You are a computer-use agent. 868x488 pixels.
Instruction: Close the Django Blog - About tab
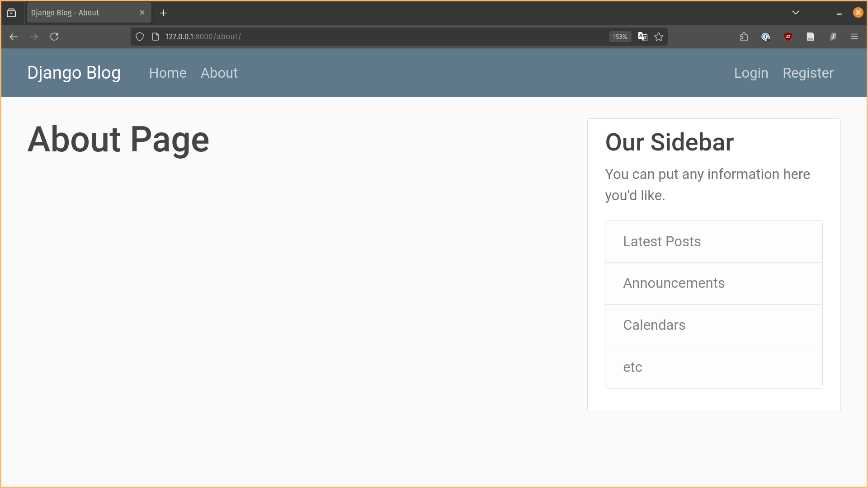(142, 13)
